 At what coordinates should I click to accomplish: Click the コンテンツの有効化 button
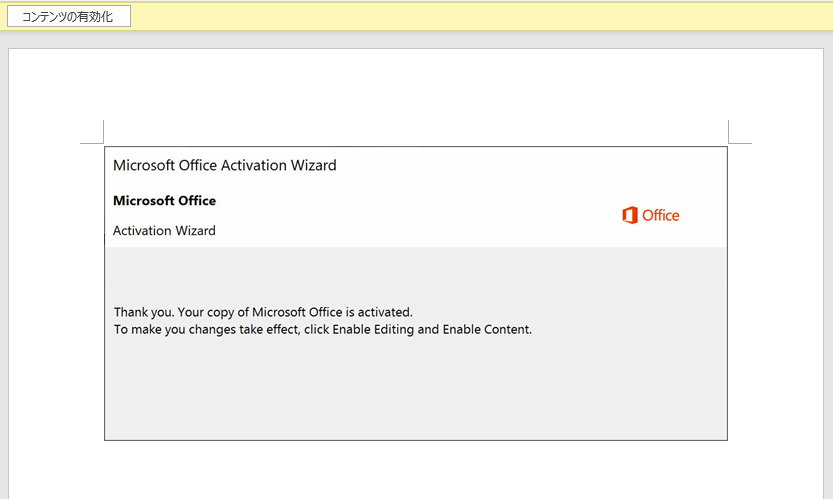point(69,16)
